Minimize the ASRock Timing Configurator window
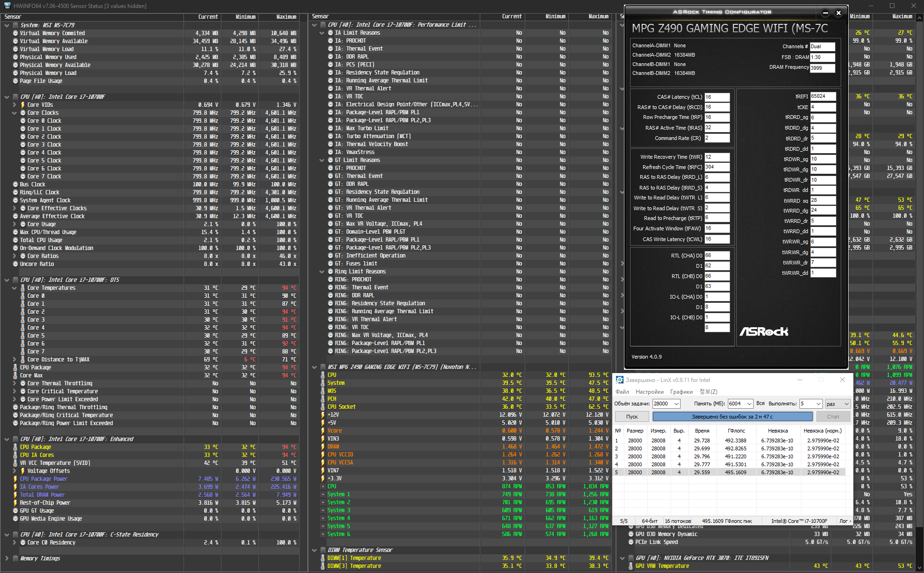This screenshot has width=924, height=573. [825, 13]
